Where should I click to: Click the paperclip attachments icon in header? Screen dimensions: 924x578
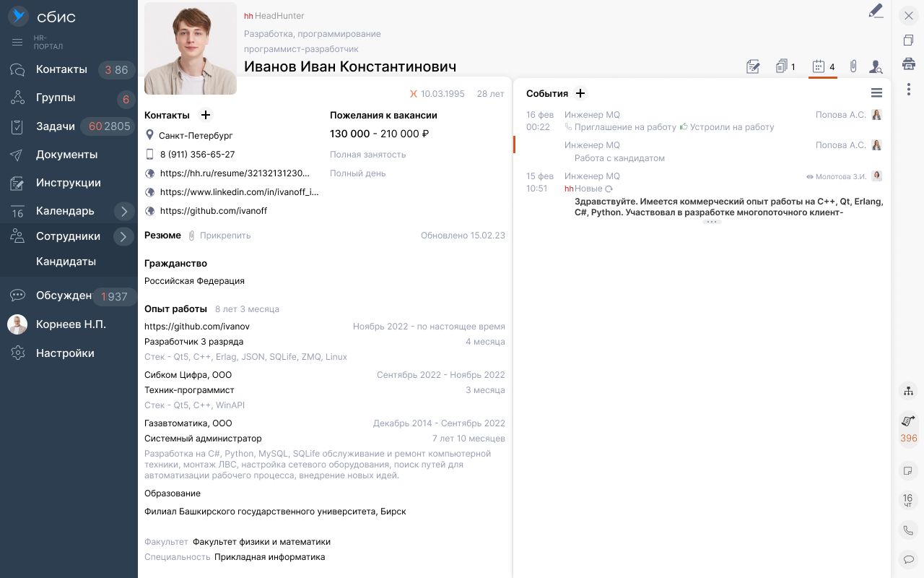[853, 66]
